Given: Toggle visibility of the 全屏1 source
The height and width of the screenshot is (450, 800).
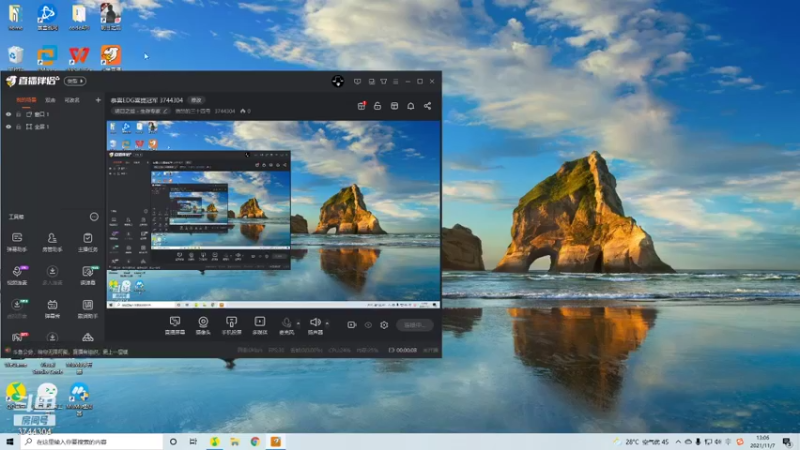Looking at the screenshot, I should (8, 127).
